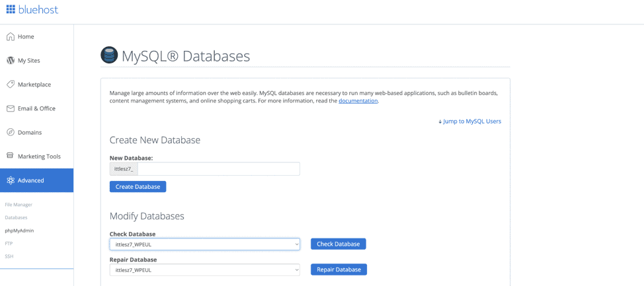Click the ittlesz7_ prefix label
The width and height of the screenshot is (644, 286).
[x=124, y=169]
